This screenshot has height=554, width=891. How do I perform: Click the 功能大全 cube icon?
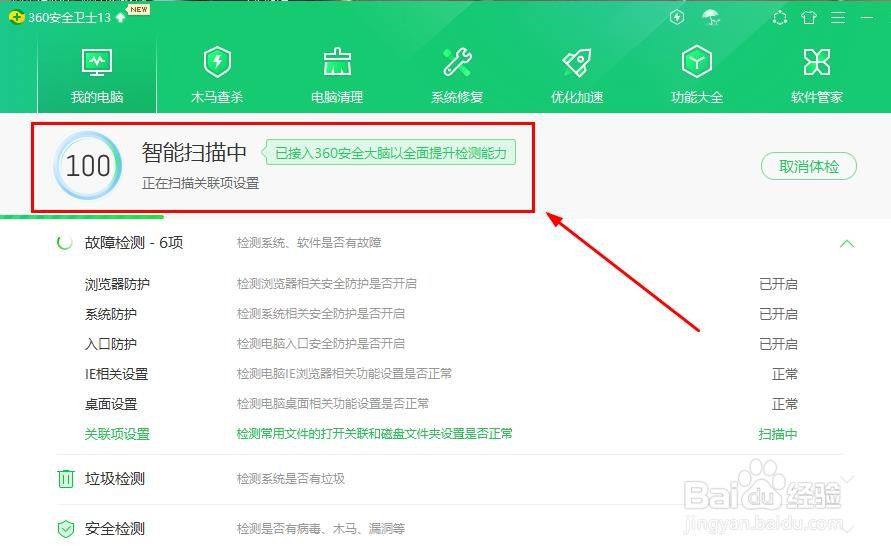tap(697, 62)
